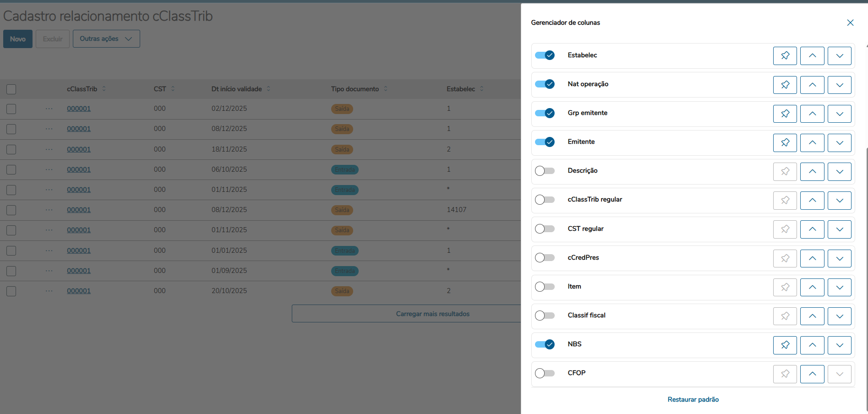The width and height of the screenshot is (868, 414).
Task: Move Descrição column up
Action: [812, 171]
